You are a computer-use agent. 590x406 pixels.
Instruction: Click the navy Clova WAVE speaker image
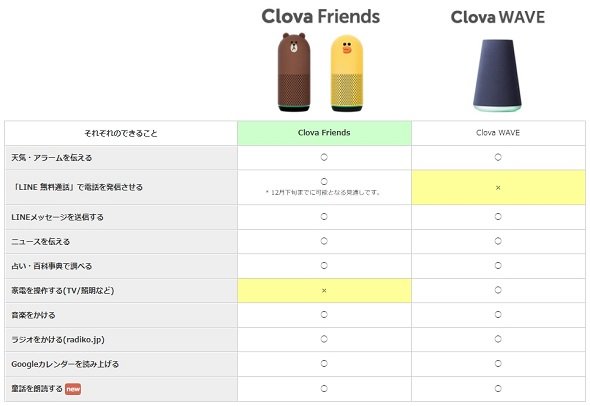(x=497, y=75)
